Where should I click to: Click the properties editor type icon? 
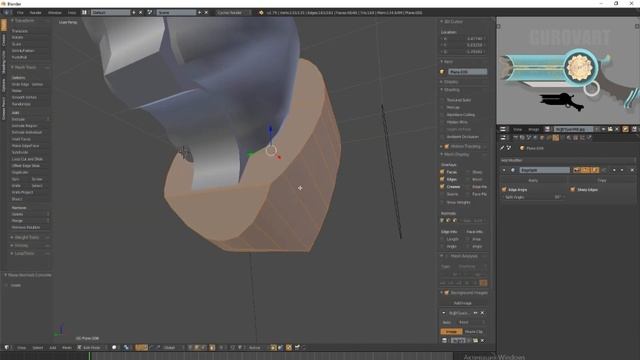(x=503, y=138)
